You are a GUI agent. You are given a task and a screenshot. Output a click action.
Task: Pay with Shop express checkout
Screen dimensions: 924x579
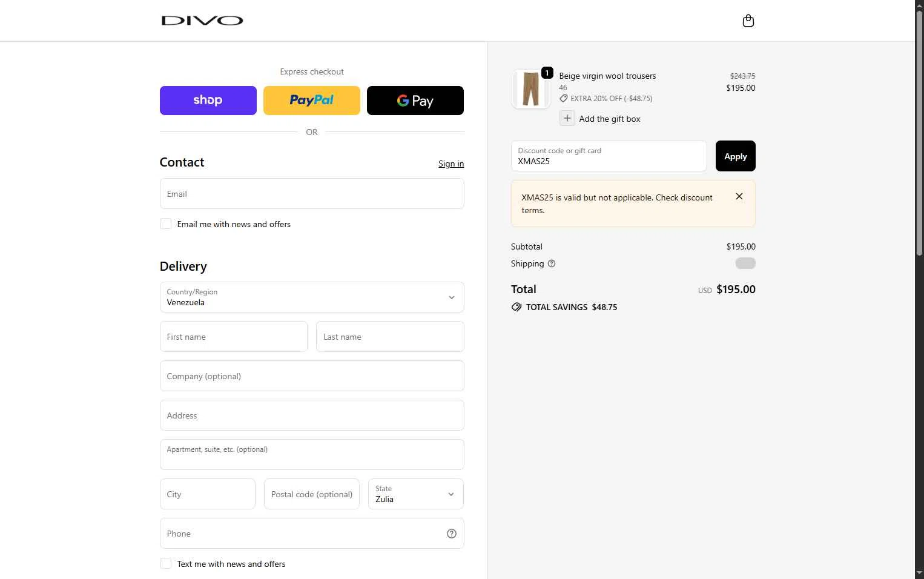(208, 101)
